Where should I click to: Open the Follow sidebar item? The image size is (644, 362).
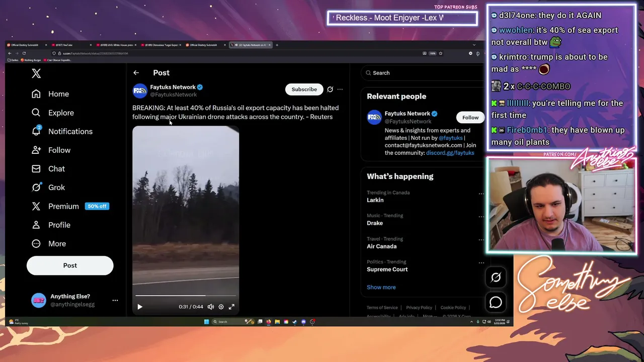coord(50,150)
